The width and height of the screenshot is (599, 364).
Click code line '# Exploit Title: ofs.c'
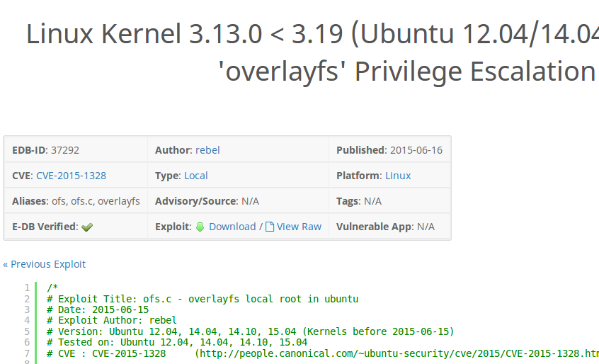click(x=202, y=299)
